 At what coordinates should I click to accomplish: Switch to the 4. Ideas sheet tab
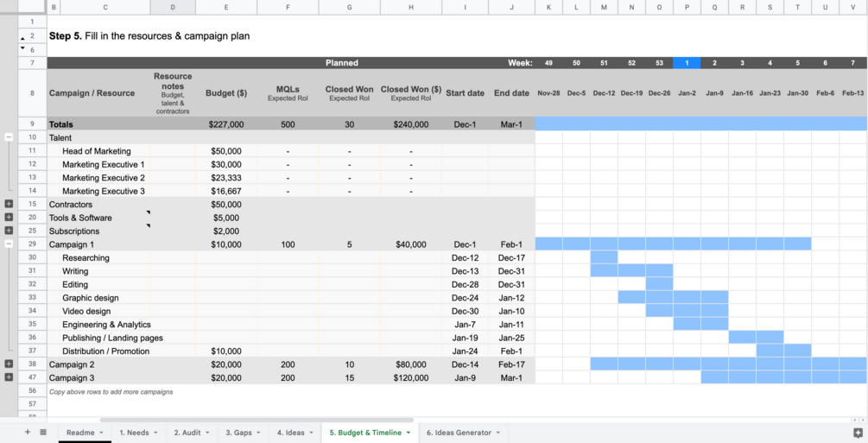coord(290,433)
